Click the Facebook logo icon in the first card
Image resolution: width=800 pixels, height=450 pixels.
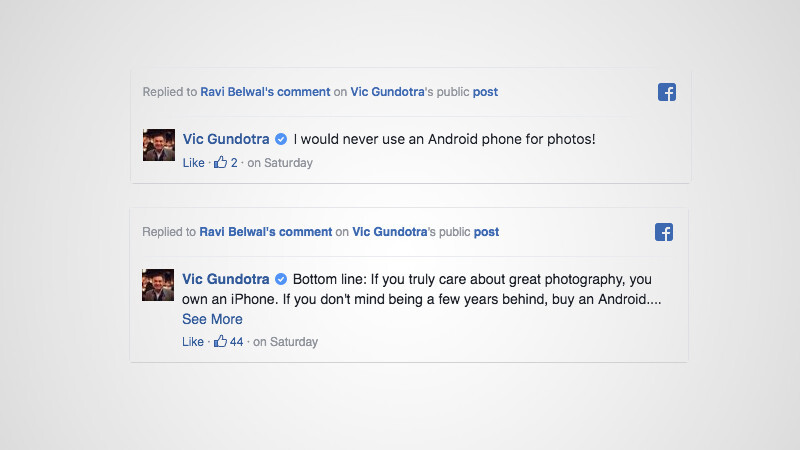click(x=667, y=92)
